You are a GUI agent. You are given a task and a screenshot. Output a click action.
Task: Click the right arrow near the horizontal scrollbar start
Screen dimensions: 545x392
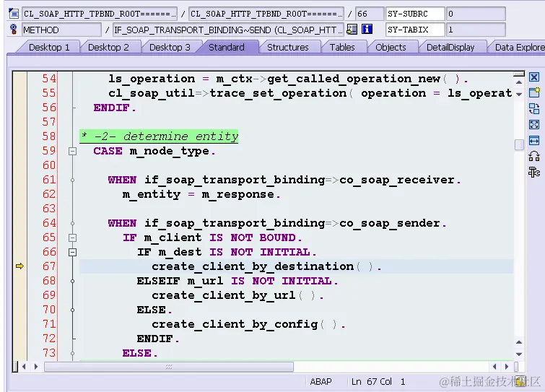[36, 366]
